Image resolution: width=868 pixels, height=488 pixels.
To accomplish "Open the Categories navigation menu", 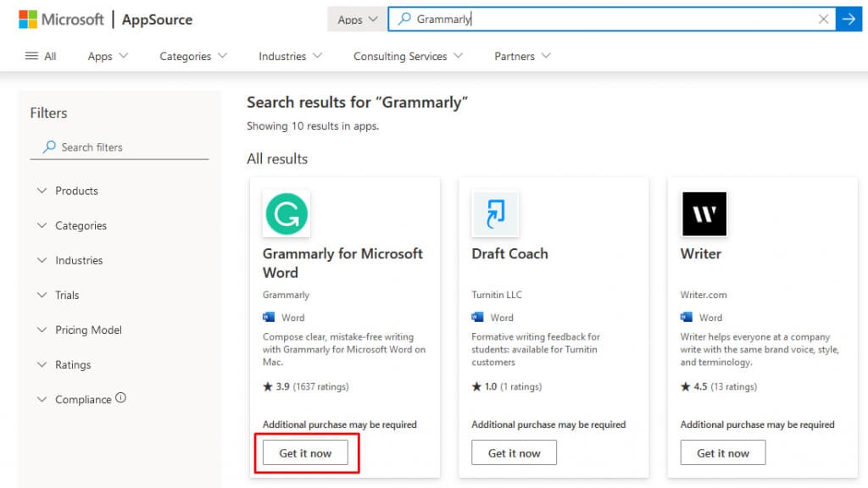I will pyautogui.click(x=193, y=56).
